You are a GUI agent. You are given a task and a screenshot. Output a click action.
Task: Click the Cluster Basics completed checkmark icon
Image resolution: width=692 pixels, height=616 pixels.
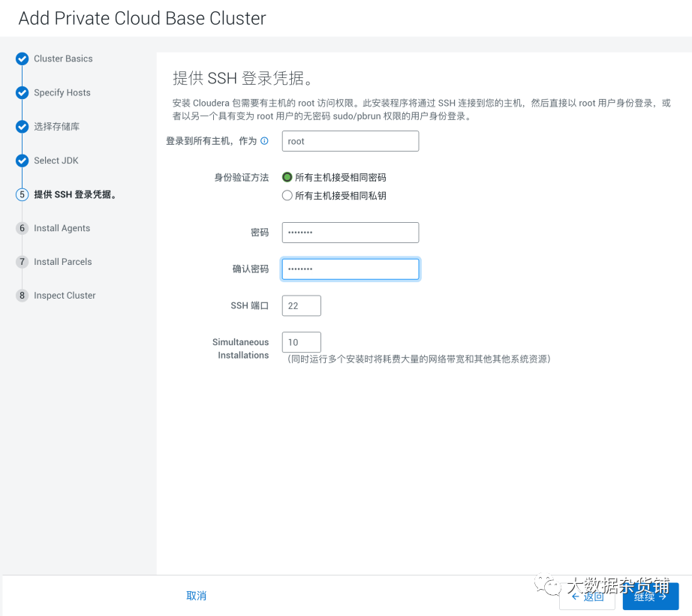[x=22, y=59]
